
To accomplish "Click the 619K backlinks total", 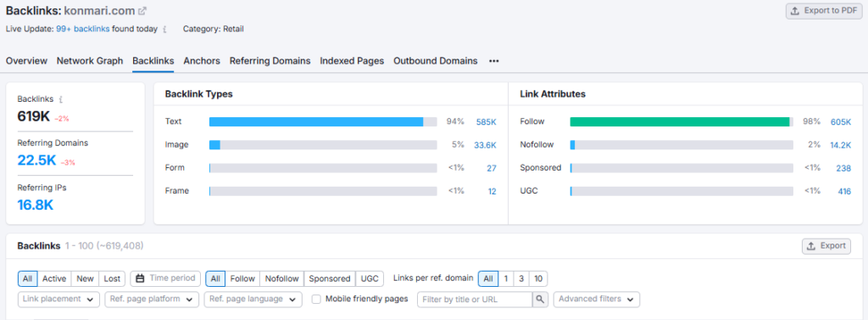I will (x=34, y=116).
